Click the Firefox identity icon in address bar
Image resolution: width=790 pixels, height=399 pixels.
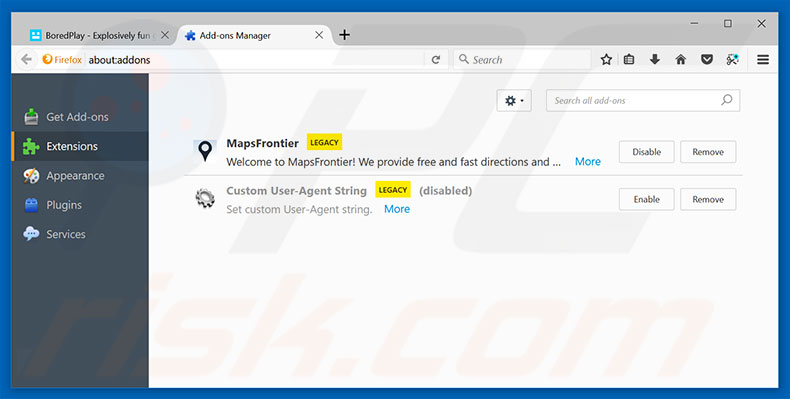62,59
